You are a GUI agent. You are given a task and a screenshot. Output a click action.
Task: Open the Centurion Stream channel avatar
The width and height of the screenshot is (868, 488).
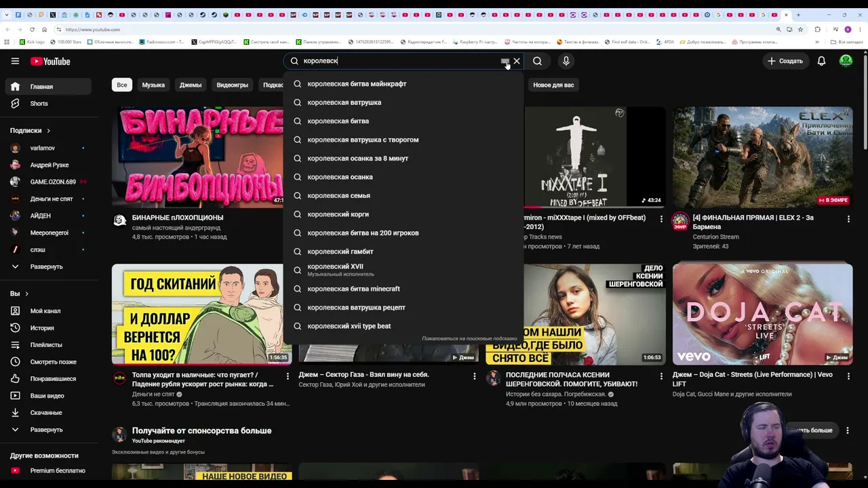coord(680,222)
